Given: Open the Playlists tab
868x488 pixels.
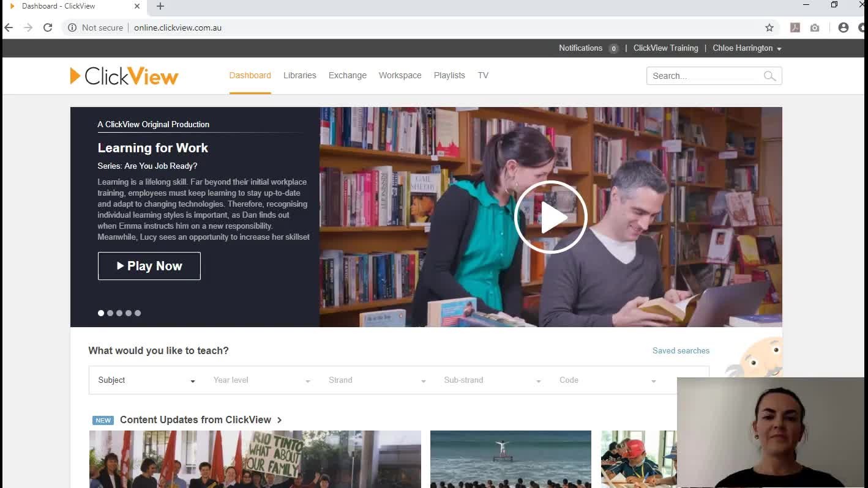Looking at the screenshot, I should tap(449, 76).
